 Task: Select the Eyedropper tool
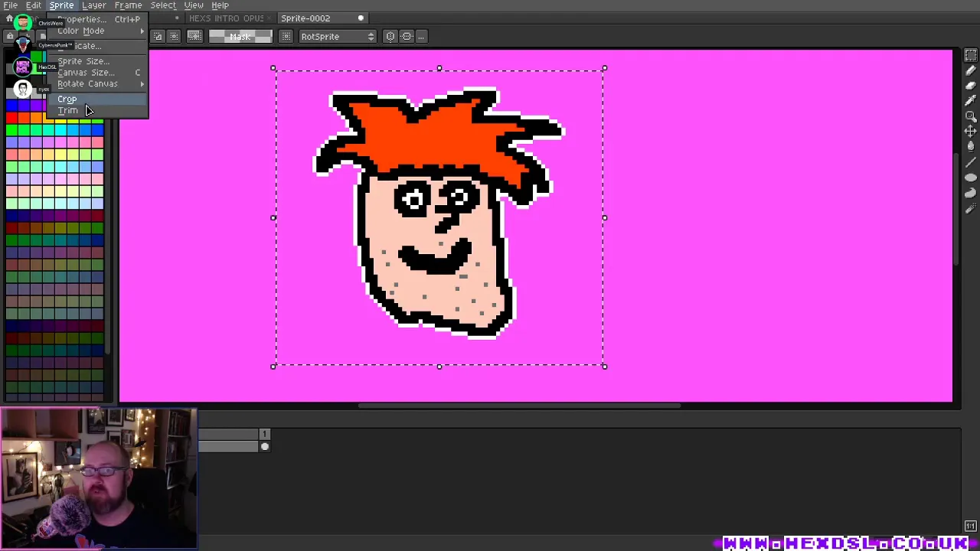click(x=970, y=101)
